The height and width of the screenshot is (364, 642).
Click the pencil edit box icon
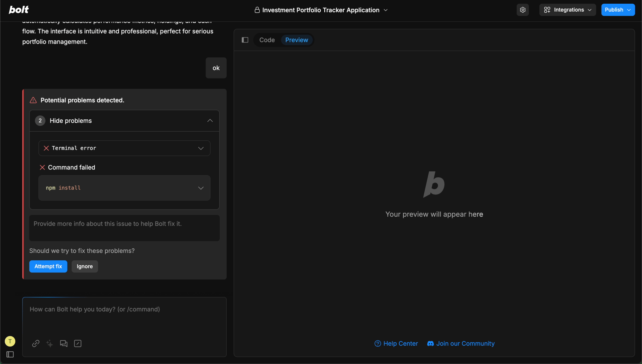78,343
